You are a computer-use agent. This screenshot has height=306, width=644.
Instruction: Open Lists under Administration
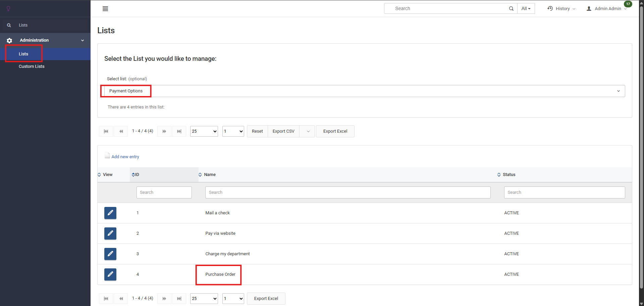[x=23, y=54]
